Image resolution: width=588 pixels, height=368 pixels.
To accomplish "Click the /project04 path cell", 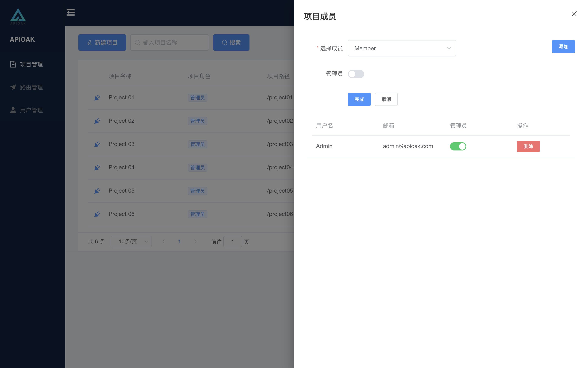I will (280, 167).
